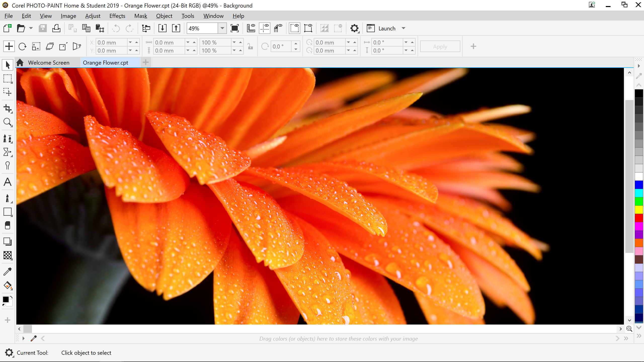Open the Adjust menu
The height and width of the screenshot is (362, 644).
pos(93,16)
